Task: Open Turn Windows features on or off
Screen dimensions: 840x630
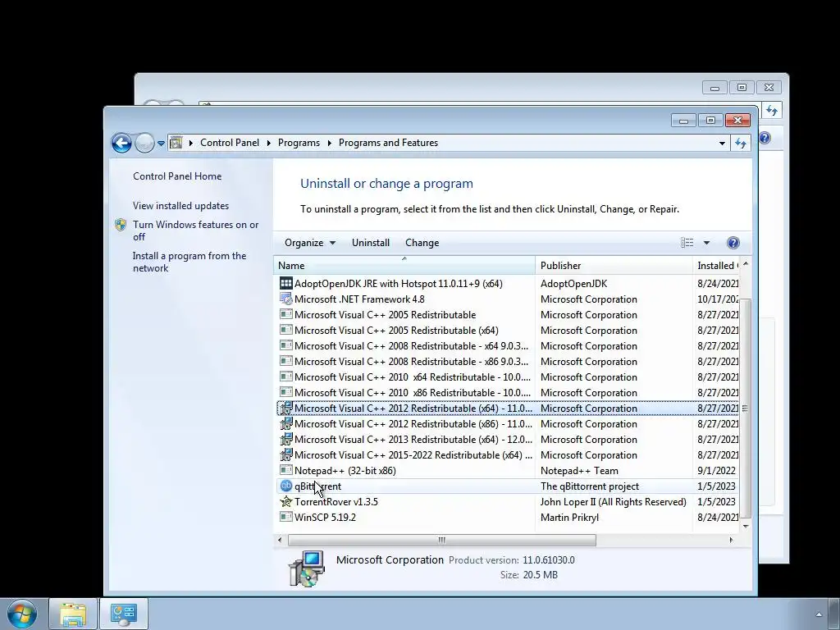Action: (195, 231)
